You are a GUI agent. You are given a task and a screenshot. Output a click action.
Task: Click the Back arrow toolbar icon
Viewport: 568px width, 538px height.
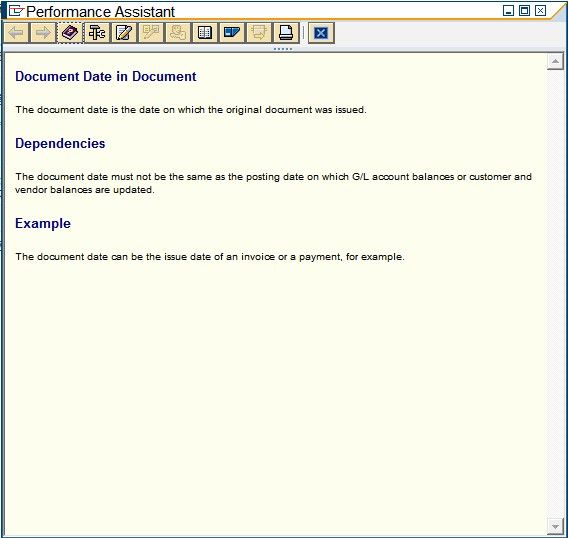pos(16,33)
